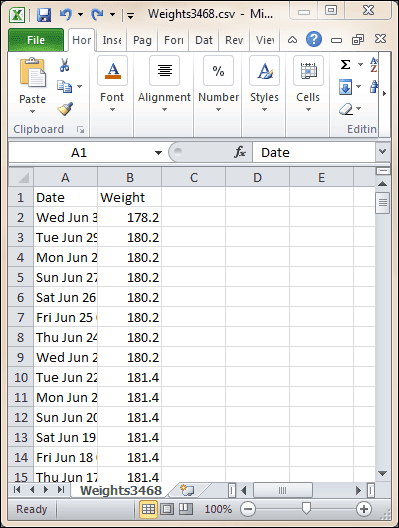This screenshot has height=528, width=399.
Task: Click the Select All corner triangle
Action: (21, 177)
